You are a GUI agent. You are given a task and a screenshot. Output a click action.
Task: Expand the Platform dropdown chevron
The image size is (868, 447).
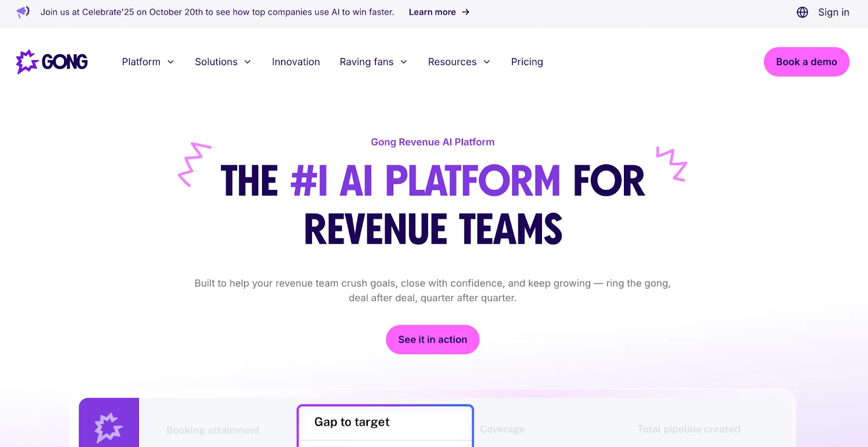click(x=170, y=62)
